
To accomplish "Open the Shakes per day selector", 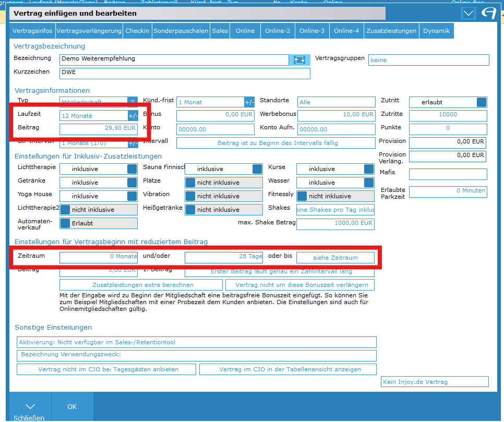I will (335, 210).
